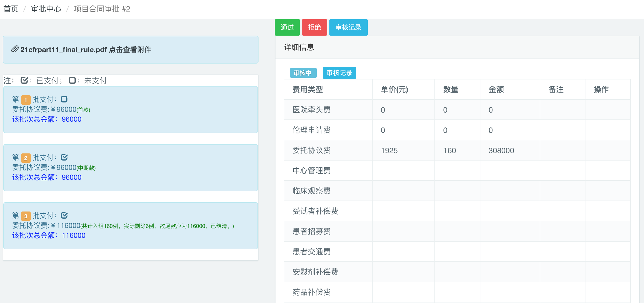Click legend label 已支付

[47, 81]
